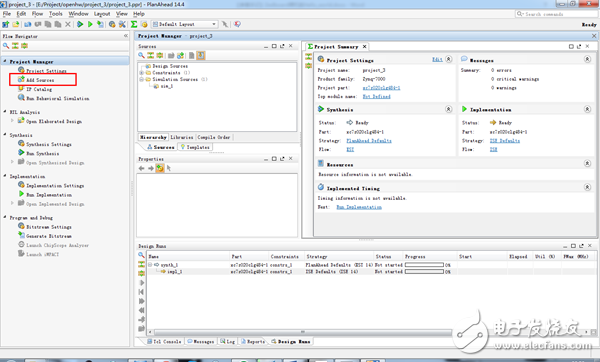The width and height of the screenshot is (600, 362).
Task: Click the Design Runs horizontal scrollbar
Action: [x=303, y=332]
